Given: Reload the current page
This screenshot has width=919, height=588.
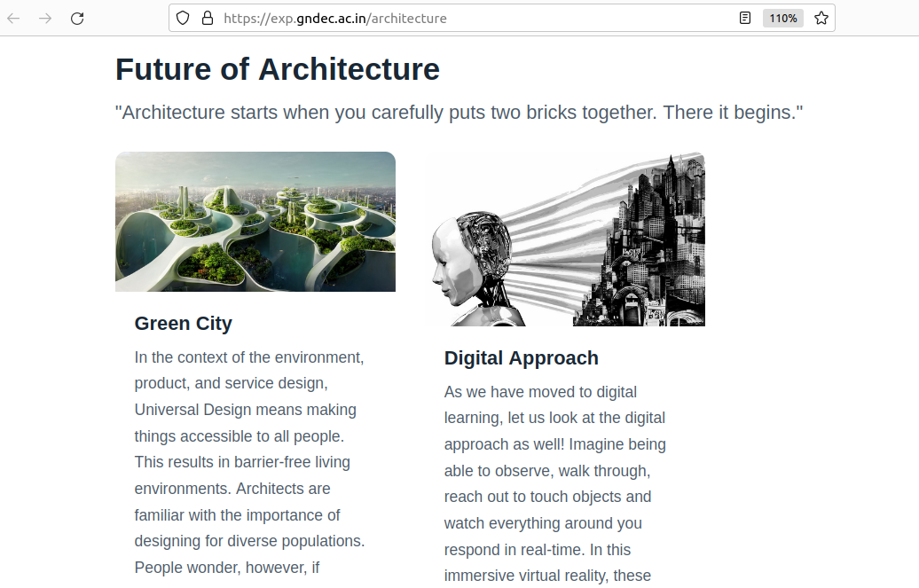Looking at the screenshot, I should [x=77, y=18].
